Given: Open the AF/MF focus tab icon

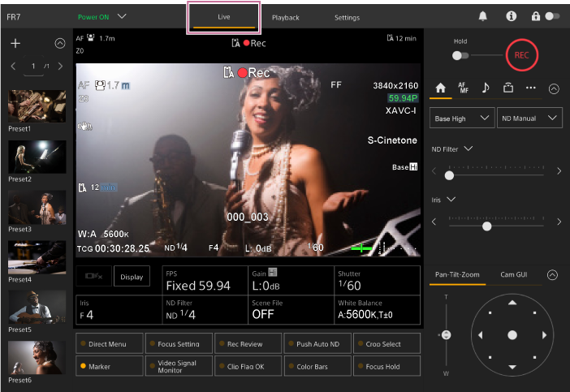Looking at the screenshot, I should (x=463, y=88).
